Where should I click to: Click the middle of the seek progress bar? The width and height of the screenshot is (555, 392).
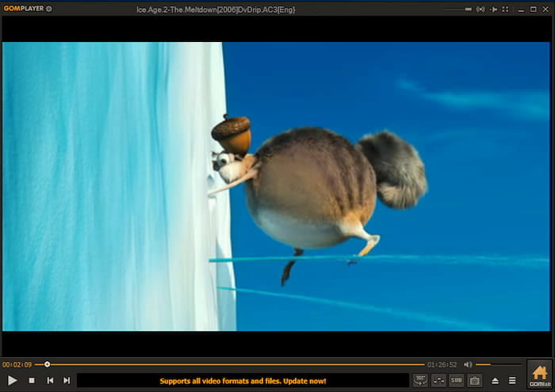click(x=230, y=364)
